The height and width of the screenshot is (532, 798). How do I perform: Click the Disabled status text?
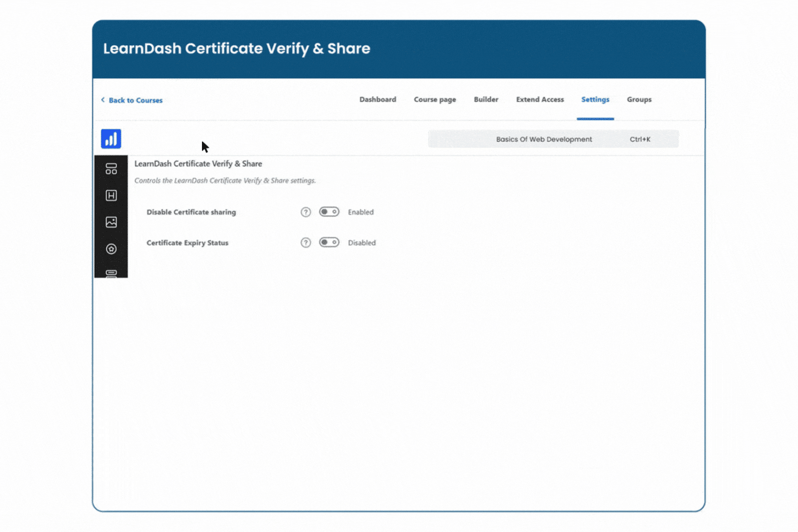(x=362, y=243)
